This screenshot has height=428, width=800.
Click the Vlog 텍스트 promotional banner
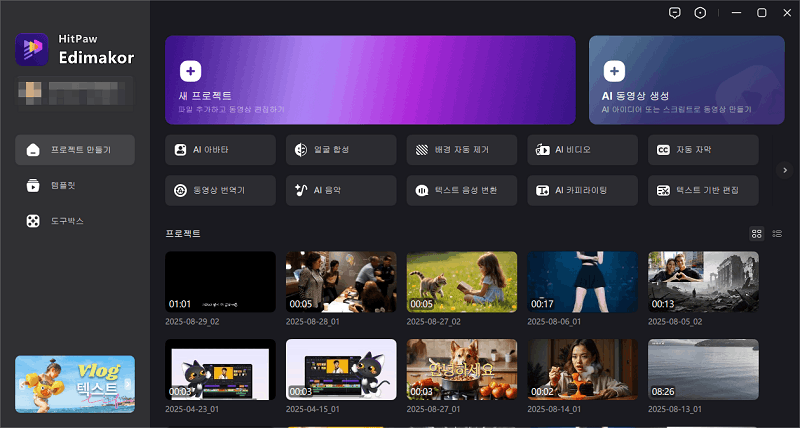point(75,384)
